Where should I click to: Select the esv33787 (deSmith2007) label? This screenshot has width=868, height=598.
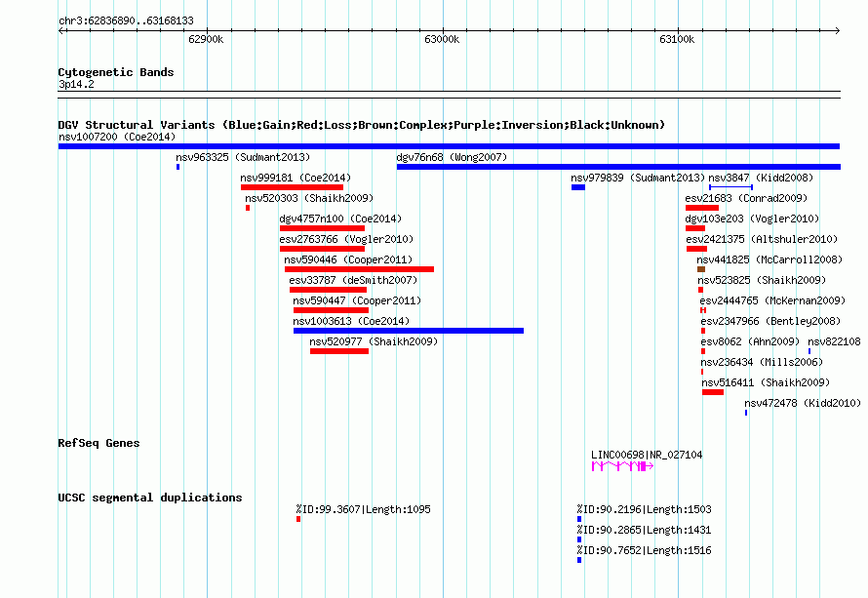(x=353, y=280)
